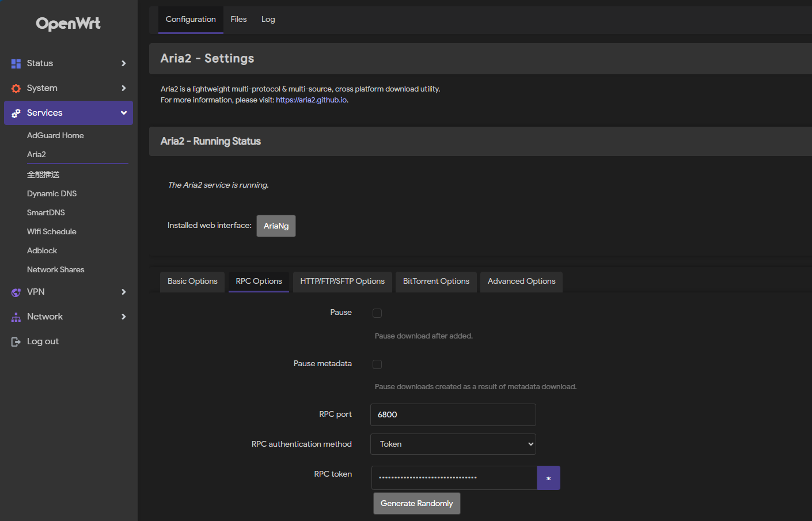Click the Log out door icon

16,342
